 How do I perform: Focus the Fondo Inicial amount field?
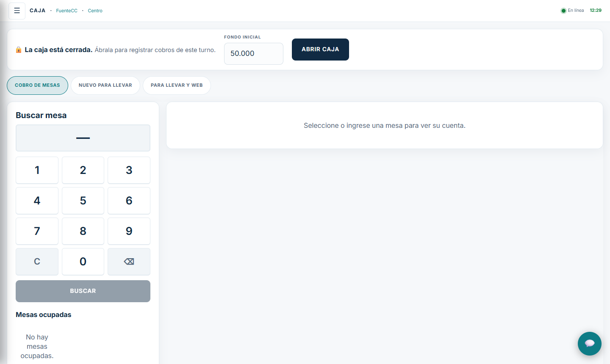tap(254, 54)
